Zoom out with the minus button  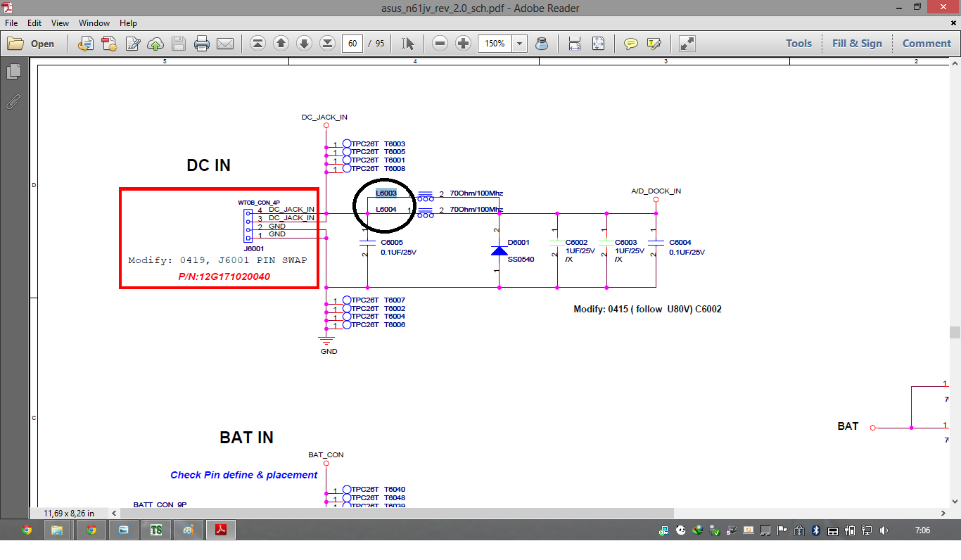tap(440, 44)
